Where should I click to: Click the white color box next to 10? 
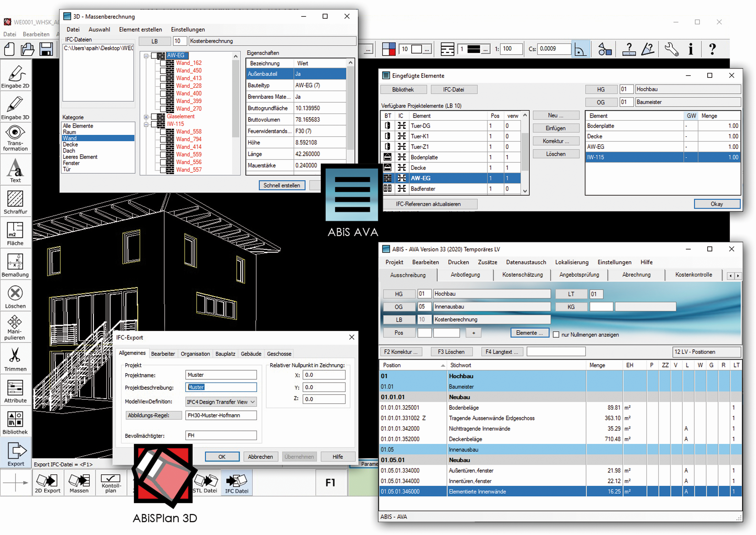click(417, 49)
